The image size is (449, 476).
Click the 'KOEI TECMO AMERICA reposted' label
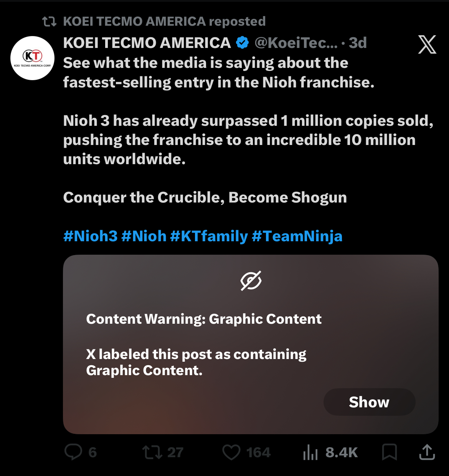[x=164, y=21]
